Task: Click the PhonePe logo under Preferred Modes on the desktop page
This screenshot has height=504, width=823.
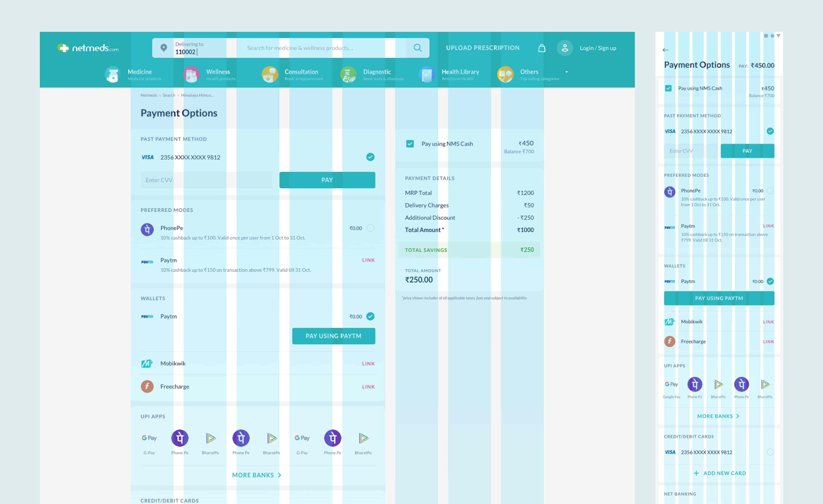Action: click(x=147, y=230)
